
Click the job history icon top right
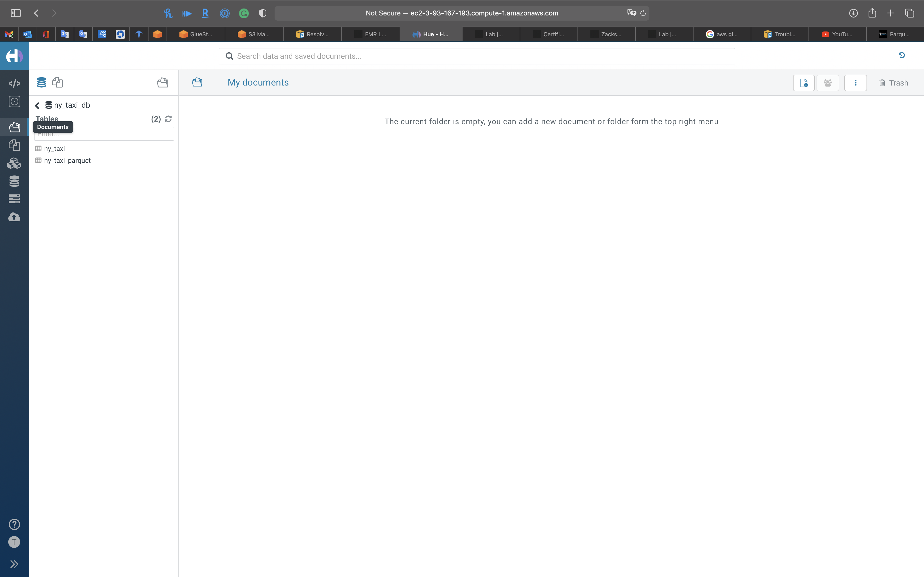point(902,55)
